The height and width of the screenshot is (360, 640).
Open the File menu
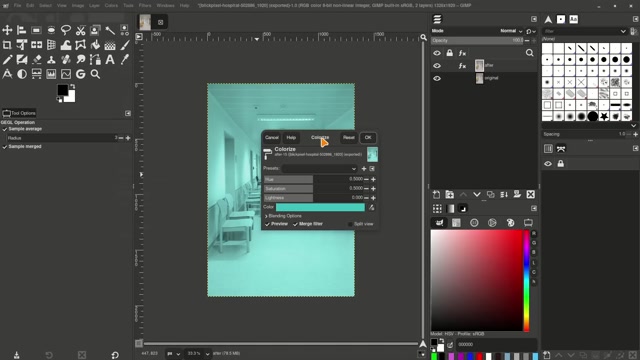(x=18, y=6)
